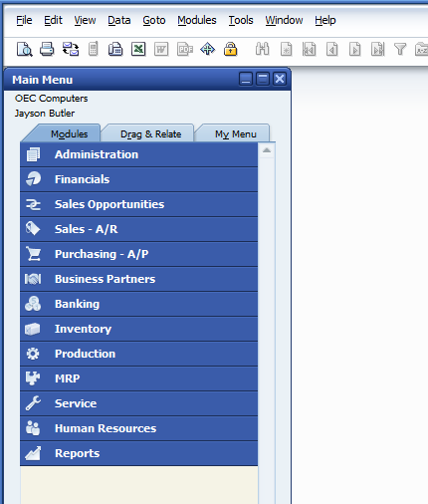Click the OEC Computers company name

(52, 99)
